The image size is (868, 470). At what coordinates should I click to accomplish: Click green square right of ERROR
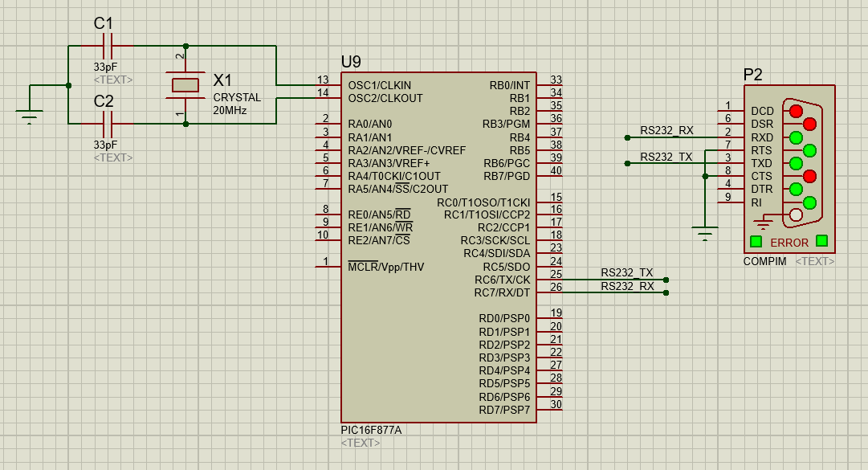coord(822,241)
